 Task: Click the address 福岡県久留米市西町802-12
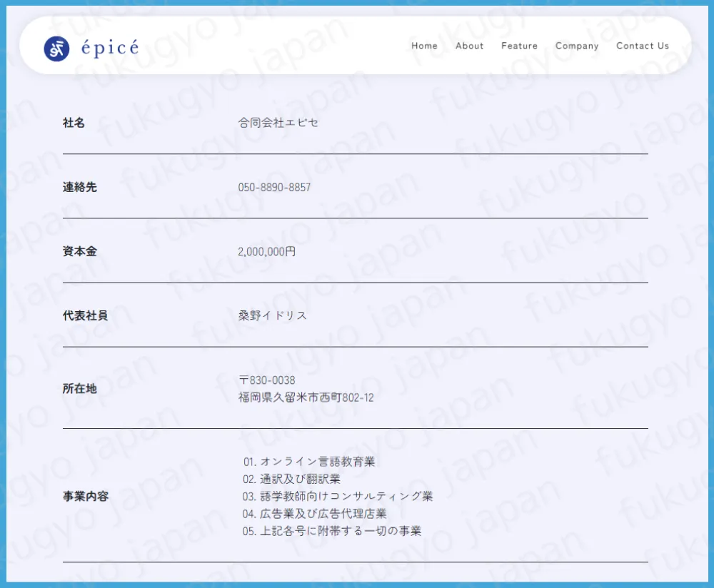pyautogui.click(x=306, y=397)
